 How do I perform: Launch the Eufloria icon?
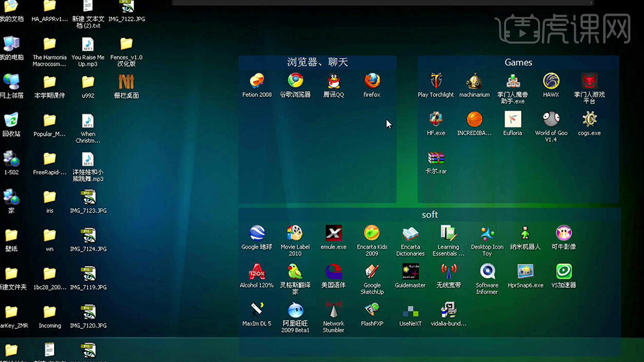point(513,120)
